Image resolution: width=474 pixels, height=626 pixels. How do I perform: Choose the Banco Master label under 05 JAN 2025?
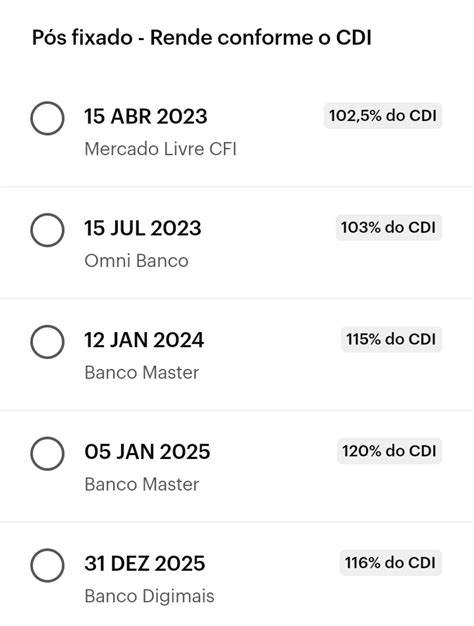point(142,484)
